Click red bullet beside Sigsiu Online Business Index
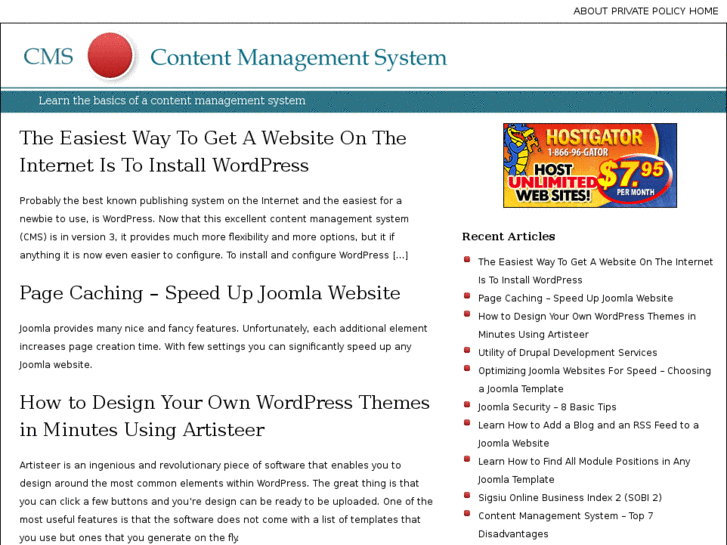Screen dimensions: 727x545 [x=467, y=495]
